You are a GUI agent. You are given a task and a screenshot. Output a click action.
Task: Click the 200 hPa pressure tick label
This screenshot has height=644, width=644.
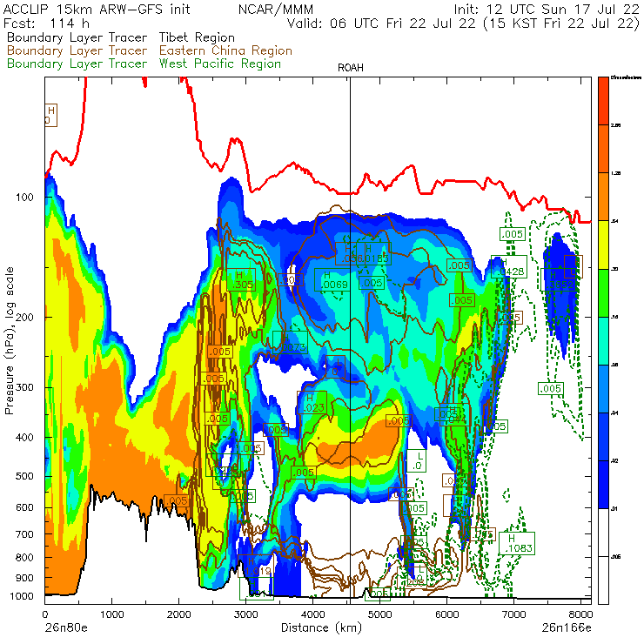coord(26,317)
